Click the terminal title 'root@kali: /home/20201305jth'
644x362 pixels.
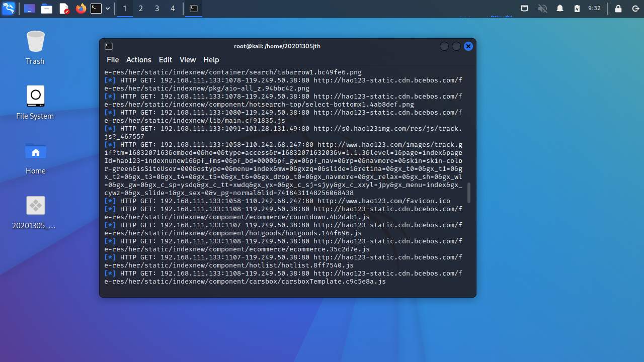[277, 46]
